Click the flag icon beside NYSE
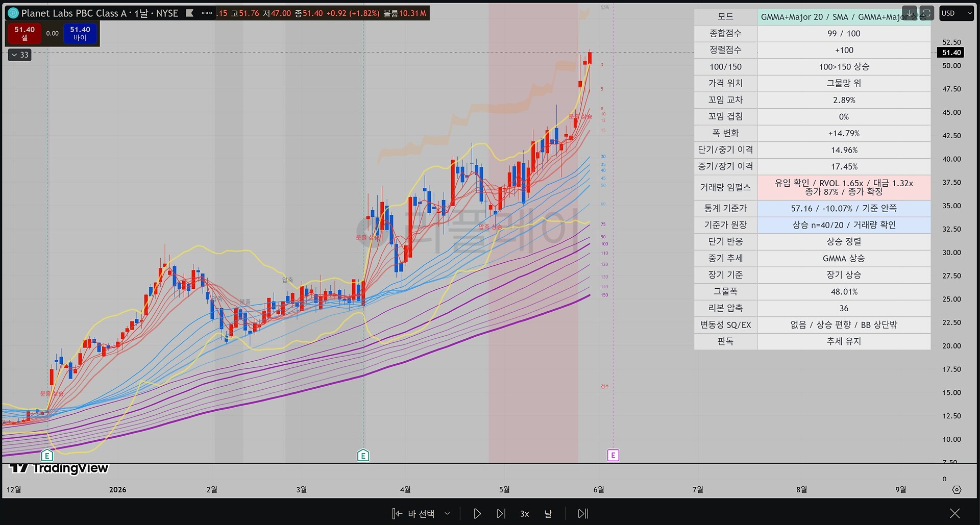The width and height of the screenshot is (980, 525). (189, 13)
